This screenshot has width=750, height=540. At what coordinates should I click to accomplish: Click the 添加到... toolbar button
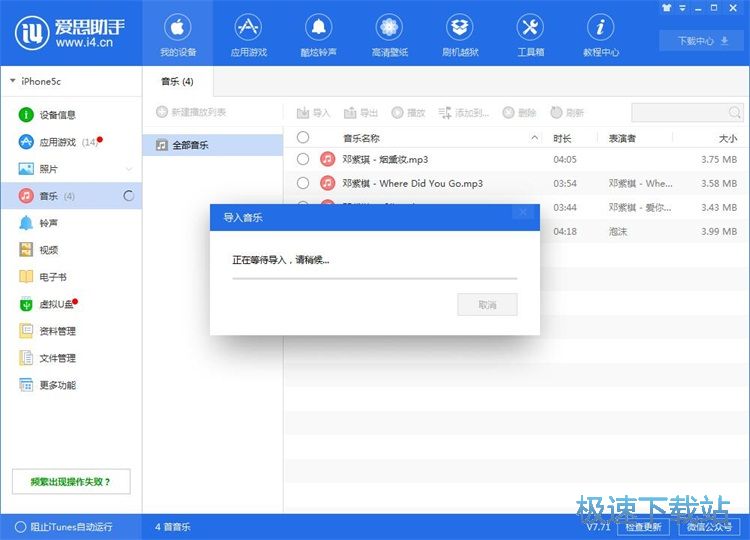(x=463, y=113)
